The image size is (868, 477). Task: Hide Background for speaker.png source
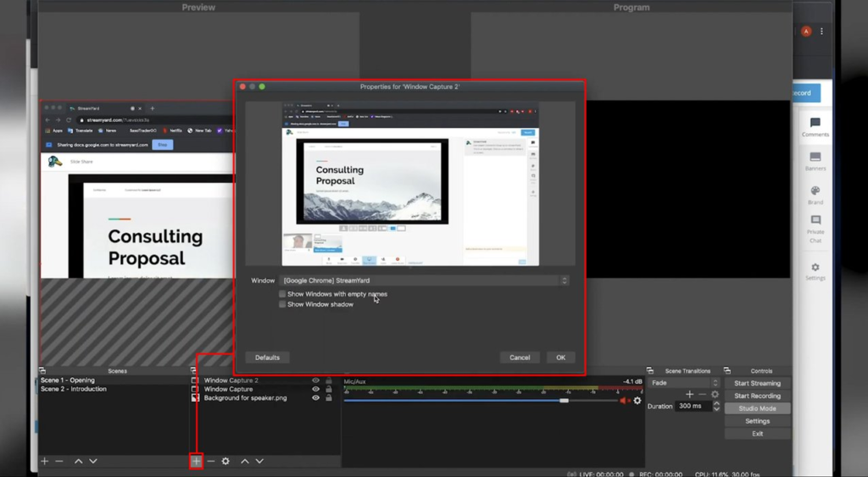coord(315,398)
